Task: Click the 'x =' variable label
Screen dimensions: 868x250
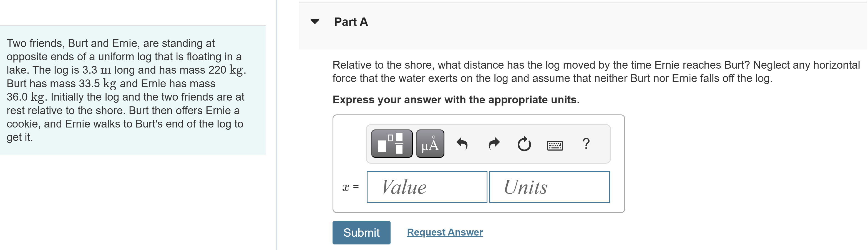Action: pos(350,187)
